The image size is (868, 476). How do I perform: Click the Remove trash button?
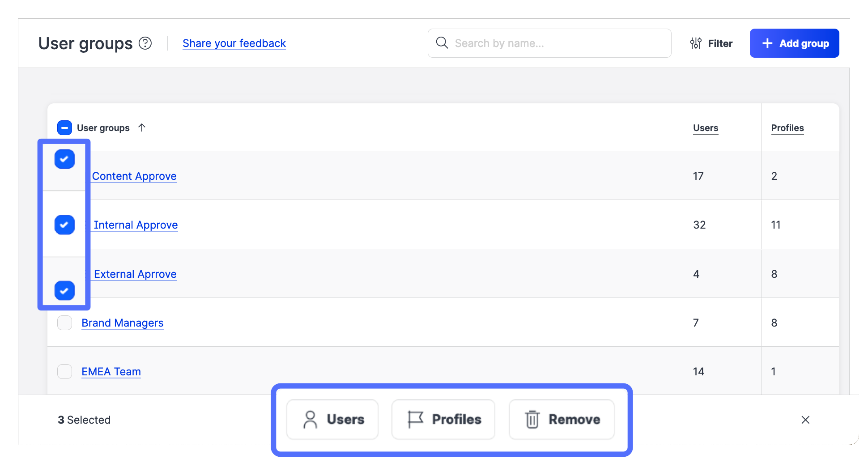pyautogui.click(x=562, y=420)
